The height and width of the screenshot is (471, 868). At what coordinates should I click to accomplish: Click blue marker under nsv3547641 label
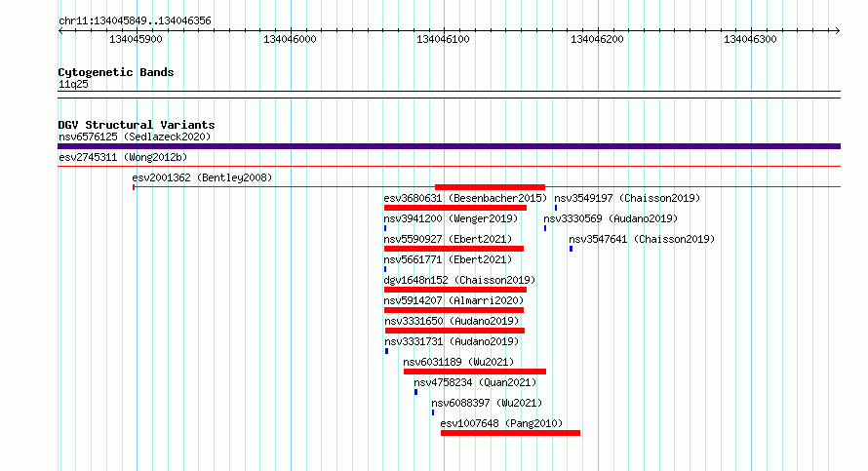(x=571, y=249)
